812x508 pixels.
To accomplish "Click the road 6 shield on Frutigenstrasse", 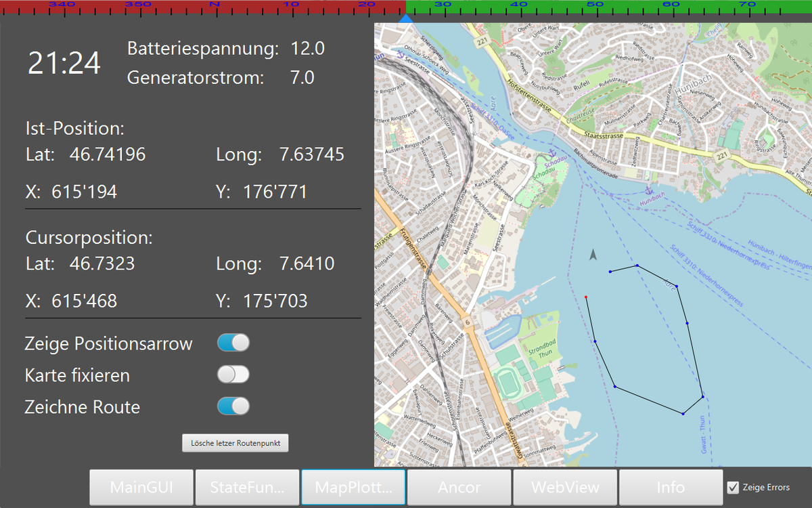I will 466,321.
